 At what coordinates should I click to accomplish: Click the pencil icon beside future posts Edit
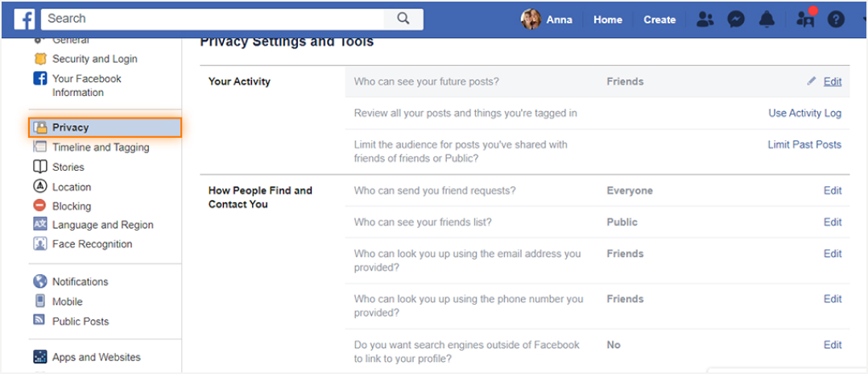812,81
